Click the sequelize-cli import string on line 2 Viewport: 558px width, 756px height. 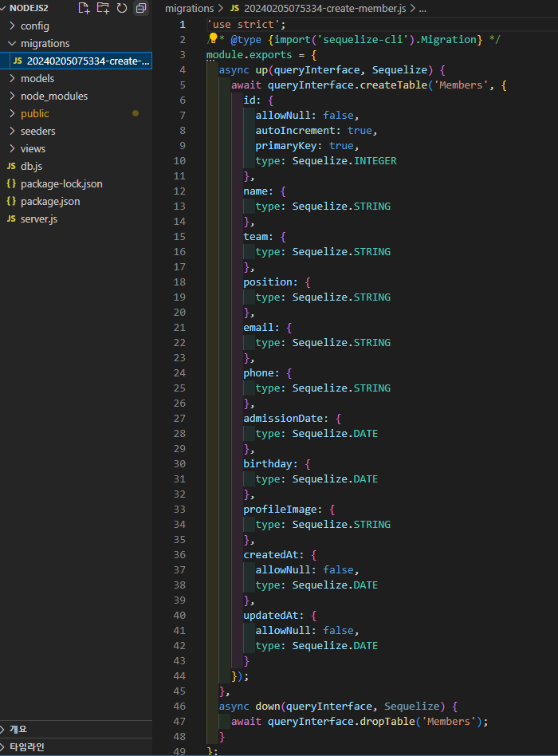tap(363, 40)
